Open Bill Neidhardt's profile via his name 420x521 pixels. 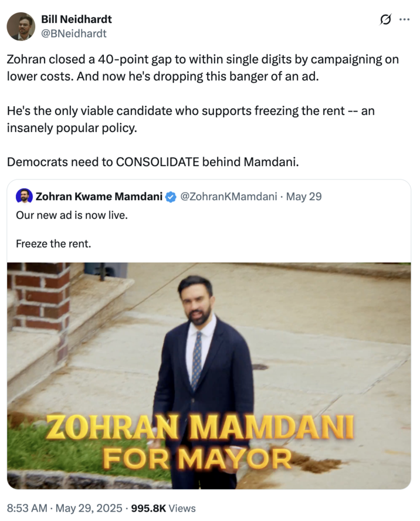pos(76,19)
